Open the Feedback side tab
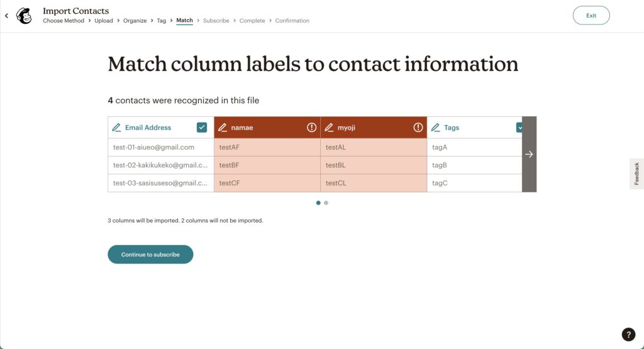This screenshot has height=349, width=644. 636,174
